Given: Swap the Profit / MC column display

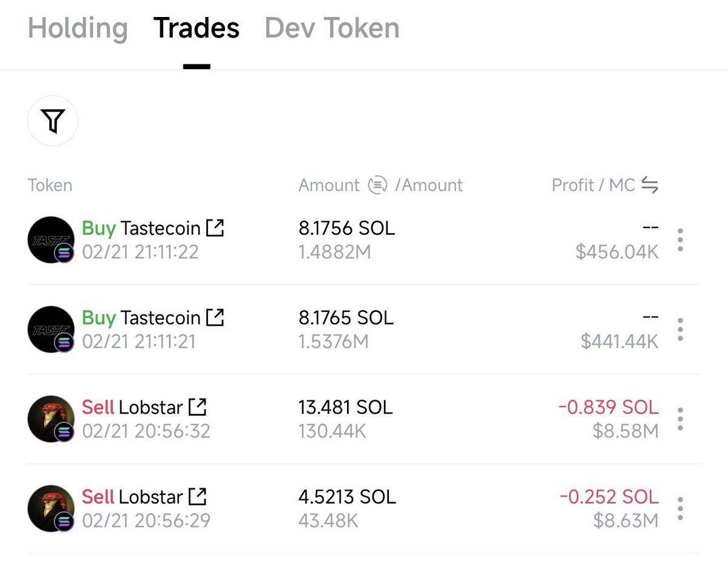Looking at the screenshot, I should click(x=650, y=185).
